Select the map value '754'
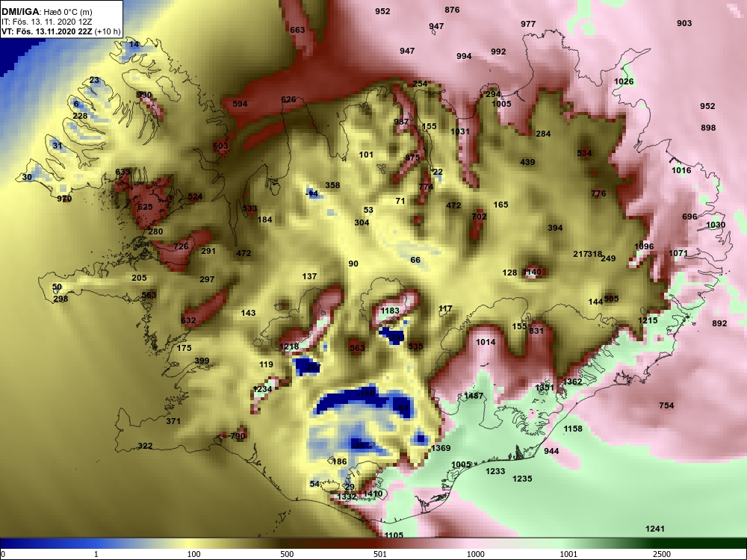 point(666,405)
